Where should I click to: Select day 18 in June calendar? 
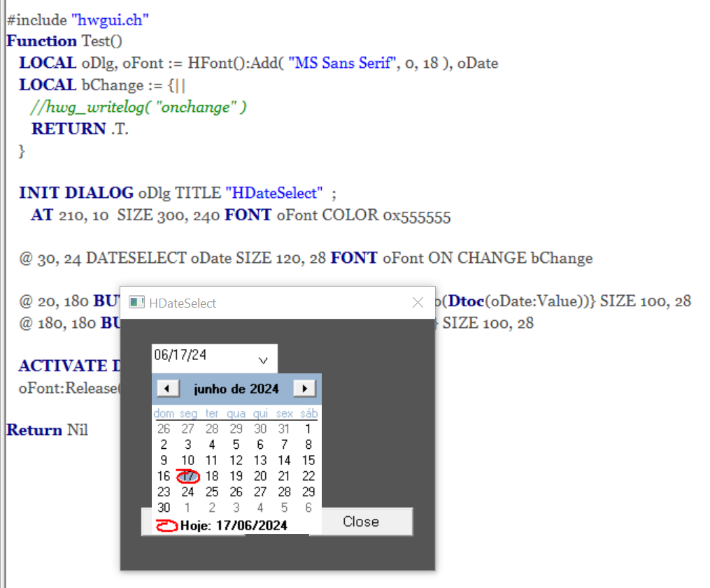tap(212, 476)
